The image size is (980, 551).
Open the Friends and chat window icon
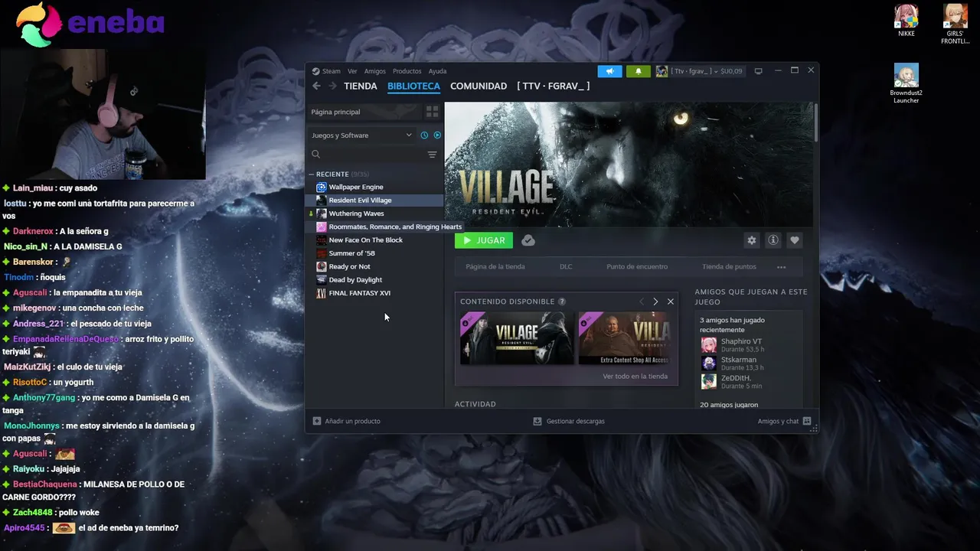pos(807,421)
